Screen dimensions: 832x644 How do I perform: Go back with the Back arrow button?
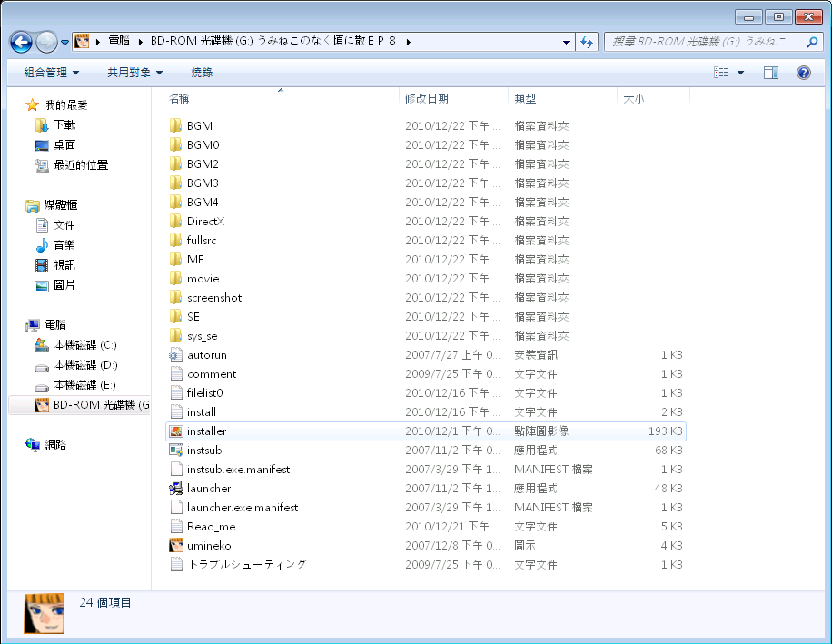coord(21,42)
